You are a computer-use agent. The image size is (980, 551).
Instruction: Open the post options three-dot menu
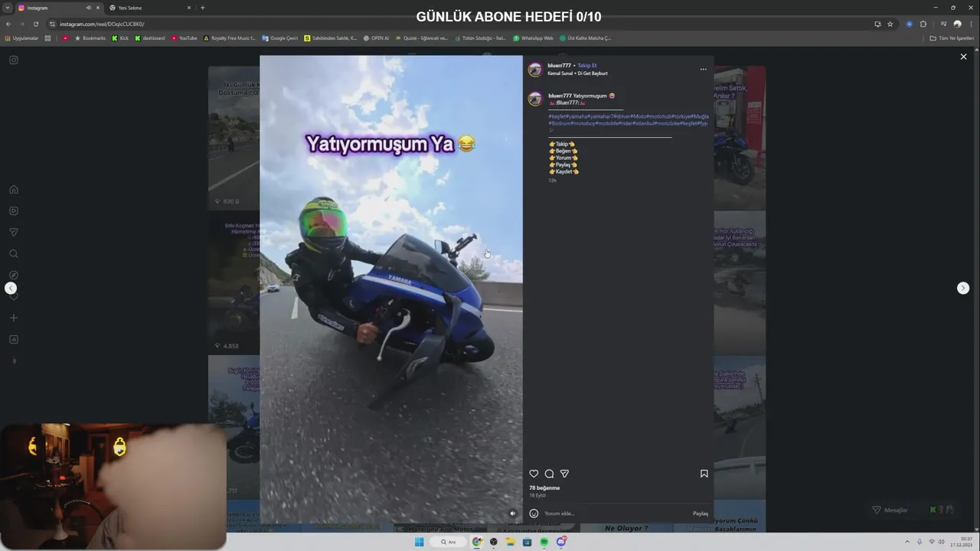point(703,70)
